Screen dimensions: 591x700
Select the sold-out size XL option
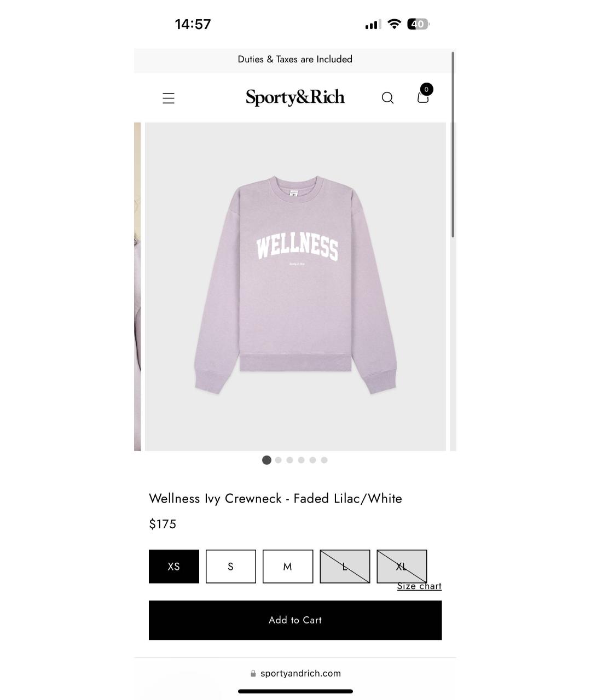point(402,567)
